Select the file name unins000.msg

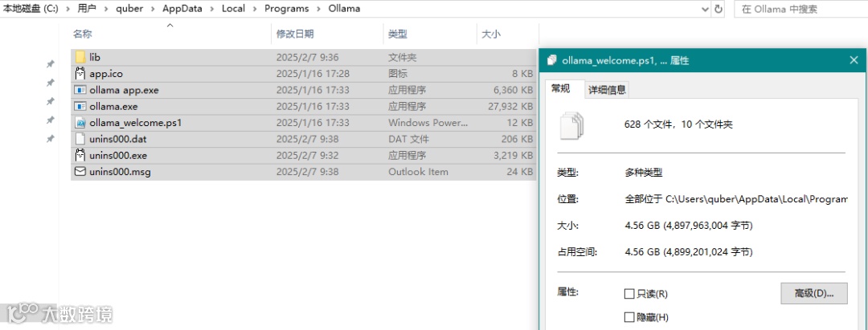[x=120, y=172]
